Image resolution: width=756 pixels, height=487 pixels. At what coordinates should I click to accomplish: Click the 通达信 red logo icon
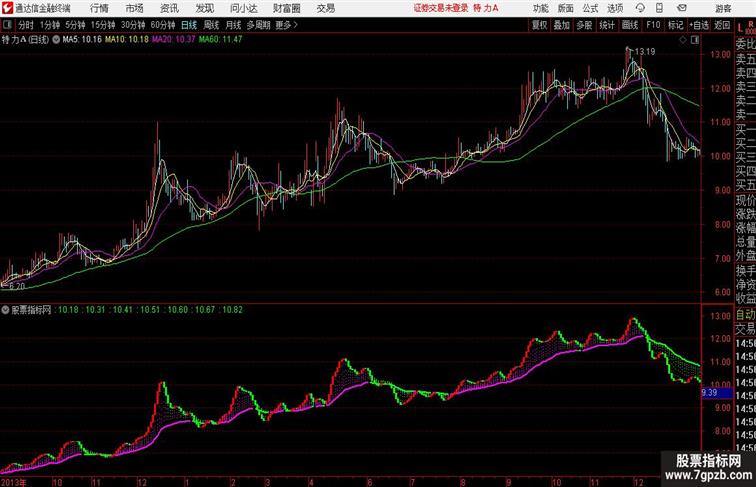(7, 8)
